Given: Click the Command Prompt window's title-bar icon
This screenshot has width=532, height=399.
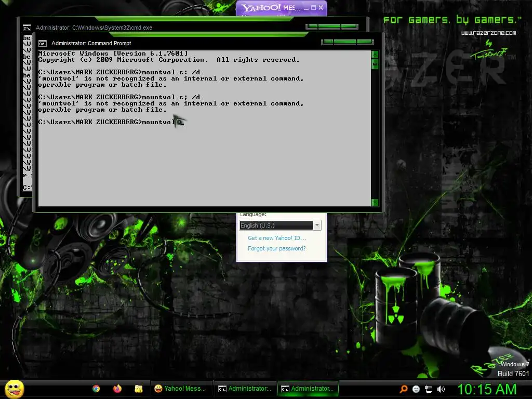Looking at the screenshot, I should coord(43,44).
